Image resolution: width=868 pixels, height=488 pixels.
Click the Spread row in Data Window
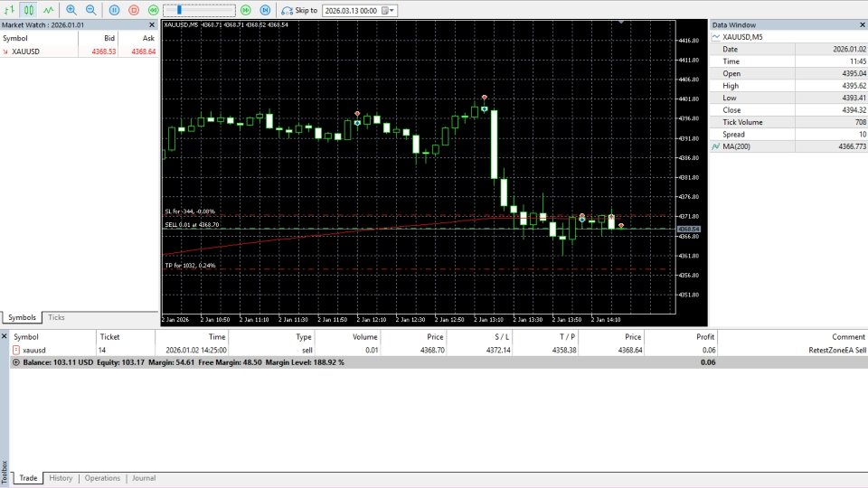point(788,135)
